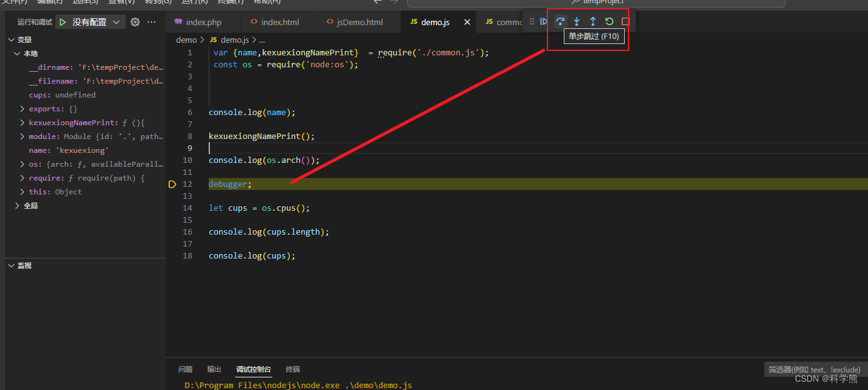868x390 pixels.
Task: Click the node.exe command line in debug console
Action: click(299, 385)
